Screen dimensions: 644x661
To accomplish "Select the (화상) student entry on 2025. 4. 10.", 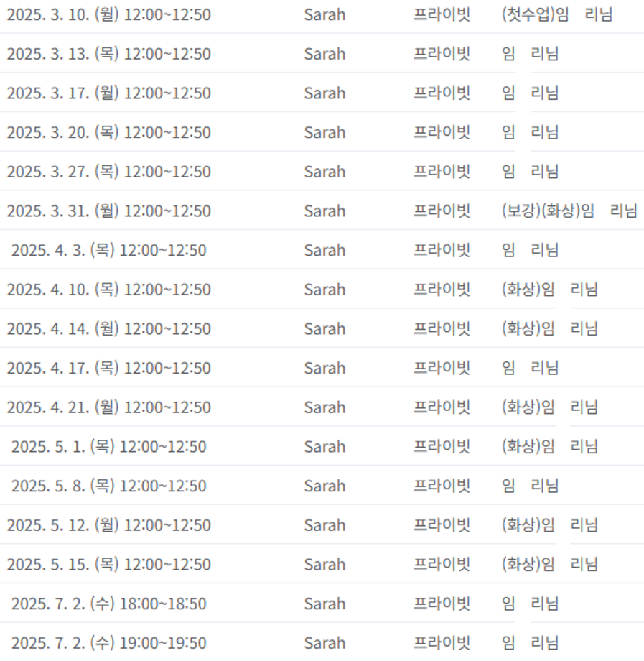I will click(549, 290).
